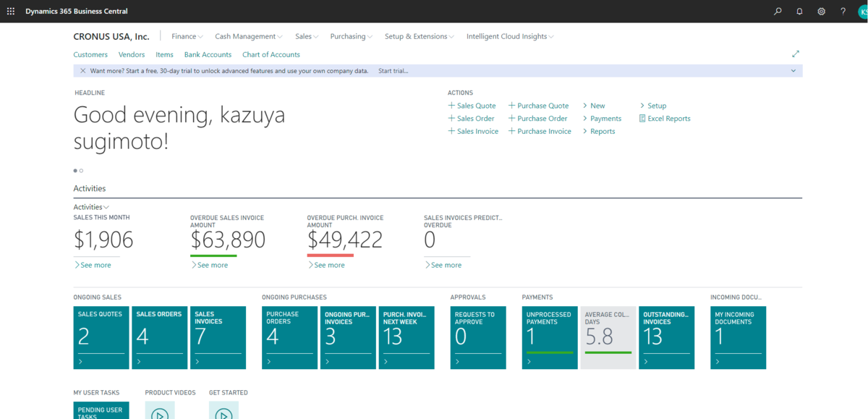Open Excel Reports action

point(665,119)
